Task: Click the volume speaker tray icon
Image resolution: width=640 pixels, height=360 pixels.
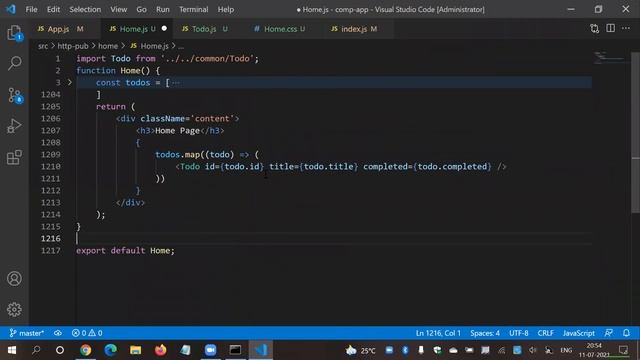Action: click(x=533, y=350)
